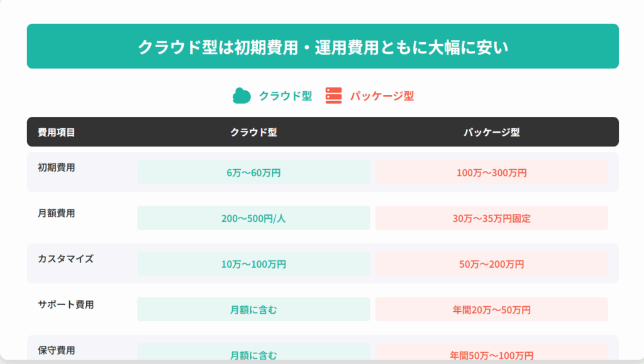Select the カスタマイズ row label
This screenshot has width=644, height=364.
(x=65, y=258)
